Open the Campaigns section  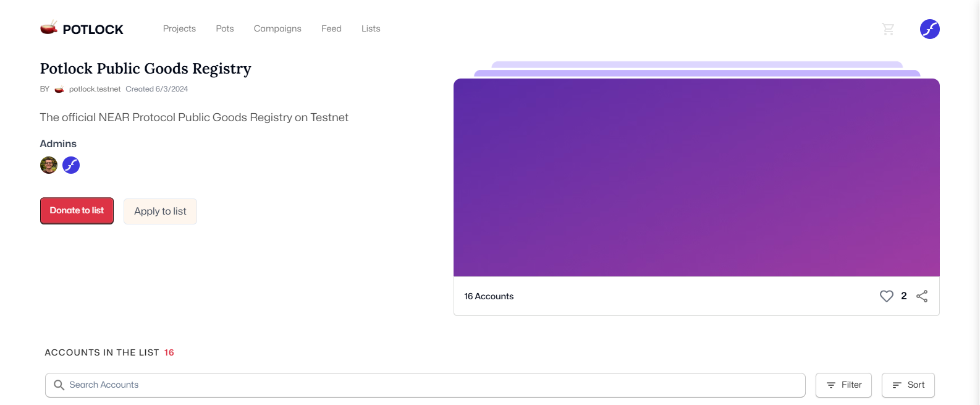point(277,28)
